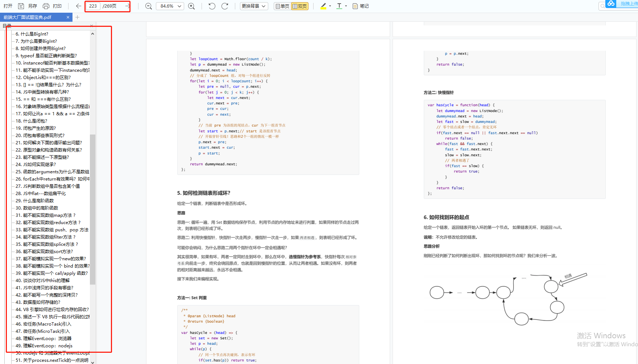Open outline item 24. JS如何实现继承?

(36, 164)
